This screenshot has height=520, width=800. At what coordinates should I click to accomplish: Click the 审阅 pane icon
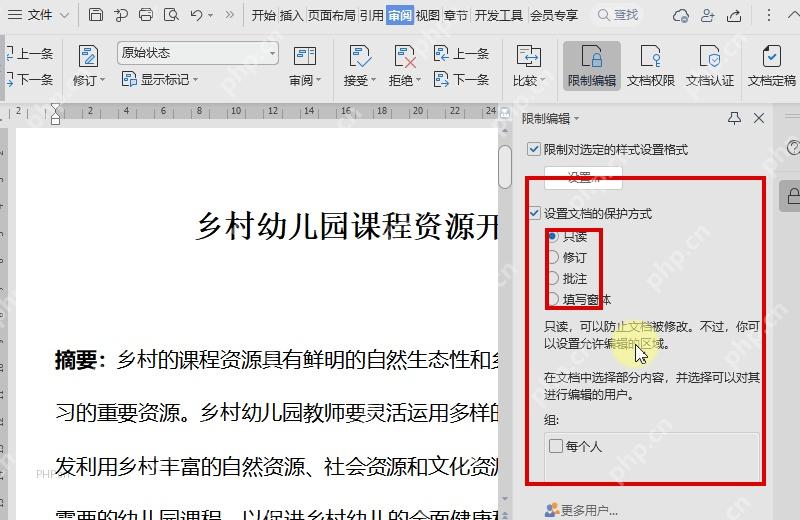click(305, 56)
